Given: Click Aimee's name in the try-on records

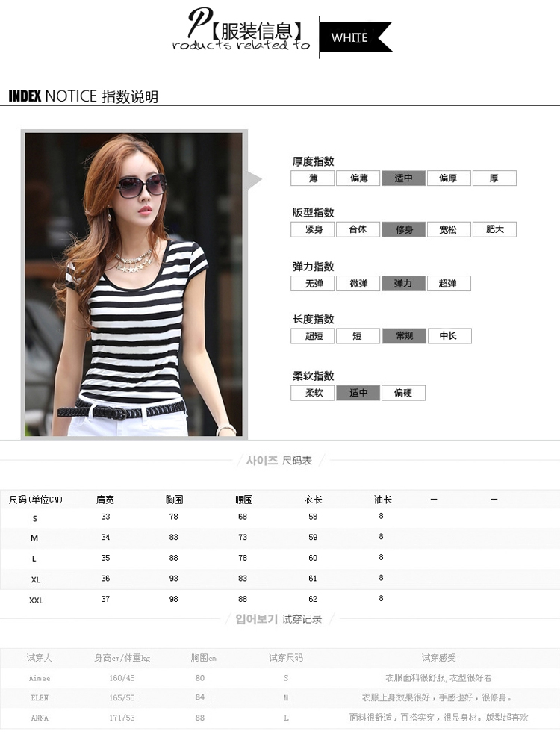Looking at the screenshot, I should tap(40, 678).
